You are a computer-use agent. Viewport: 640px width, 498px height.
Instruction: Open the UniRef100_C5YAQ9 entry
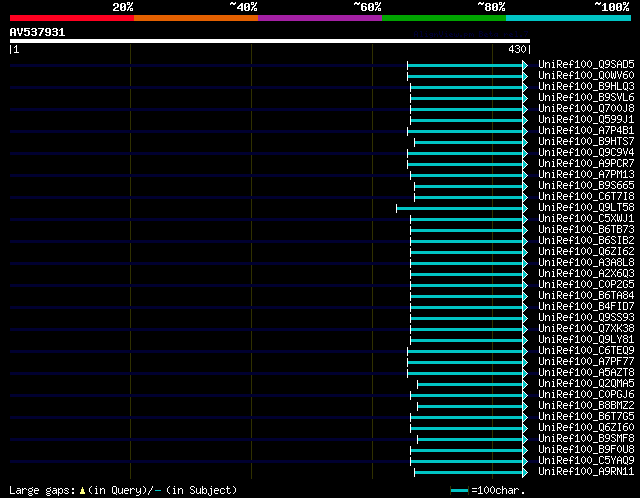point(586,461)
